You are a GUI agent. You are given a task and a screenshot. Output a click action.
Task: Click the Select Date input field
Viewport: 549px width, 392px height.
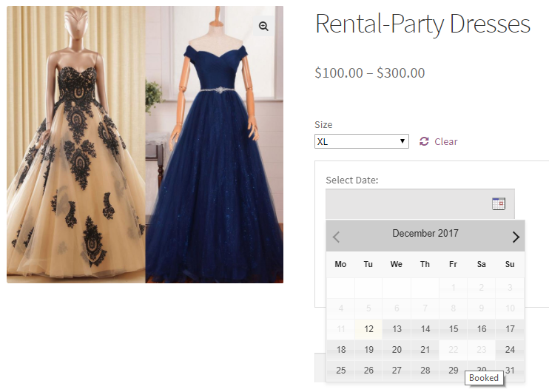tap(420, 203)
